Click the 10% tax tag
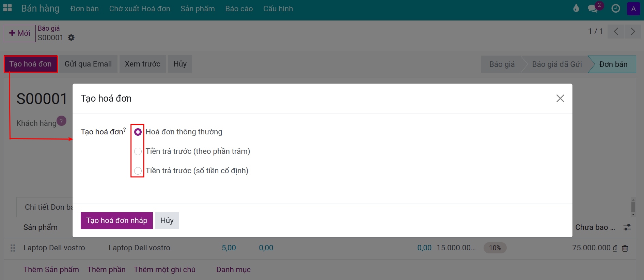 tap(495, 248)
